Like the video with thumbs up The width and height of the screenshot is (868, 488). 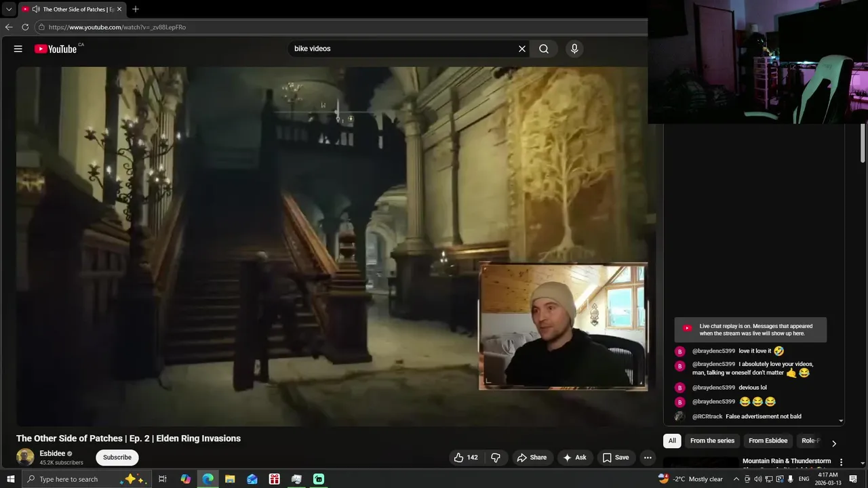click(x=466, y=457)
